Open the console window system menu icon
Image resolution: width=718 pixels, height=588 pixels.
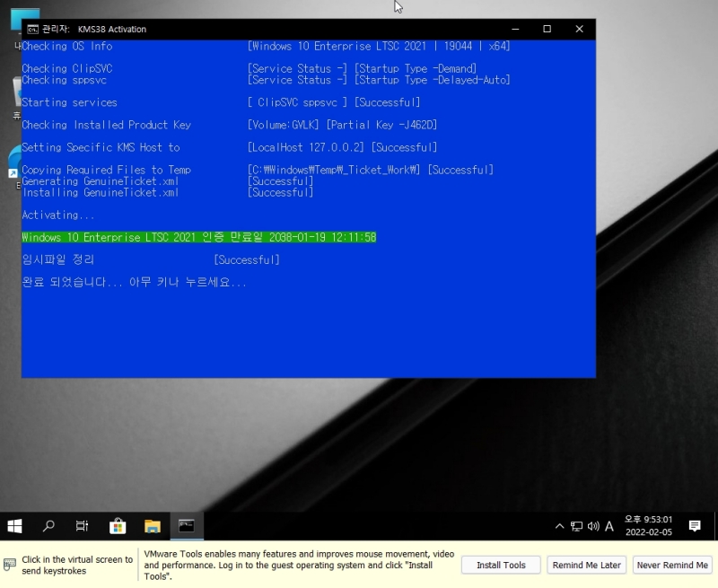32,30
